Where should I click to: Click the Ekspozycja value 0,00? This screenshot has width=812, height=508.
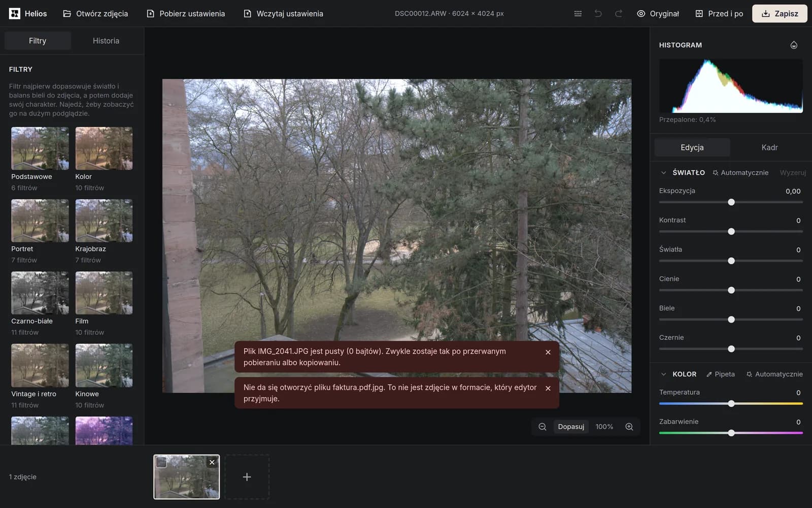coord(793,192)
